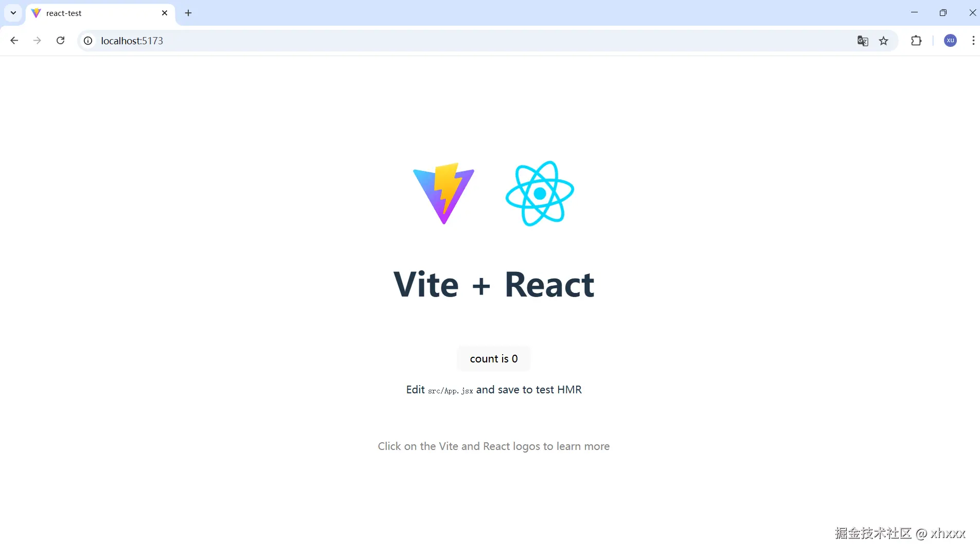Select the react-test tab

[100, 13]
